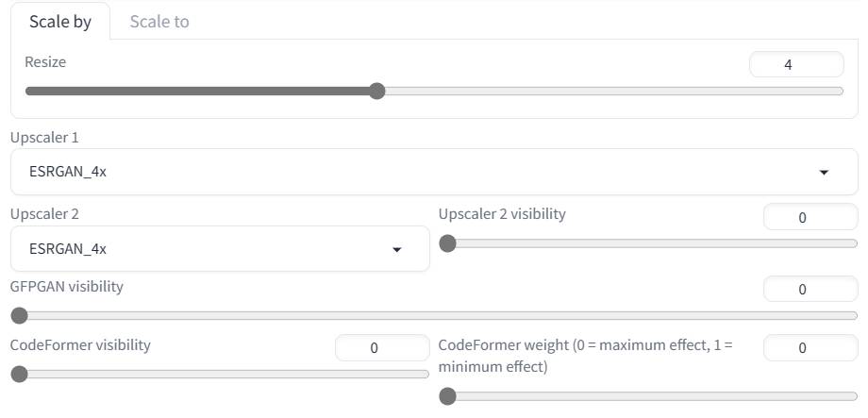Screen dimensions: 868x418
Task: Click the CodeFormer visibility slider handle
Action: pyautogui.click(x=19, y=374)
